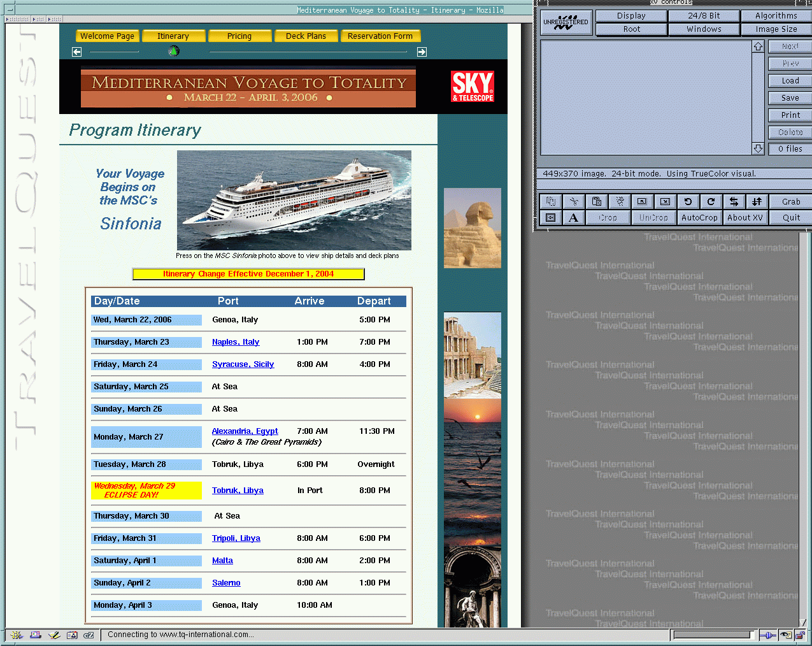Switch to the Pricing tab
The height and width of the screenshot is (646, 812).
click(x=239, y=36)
